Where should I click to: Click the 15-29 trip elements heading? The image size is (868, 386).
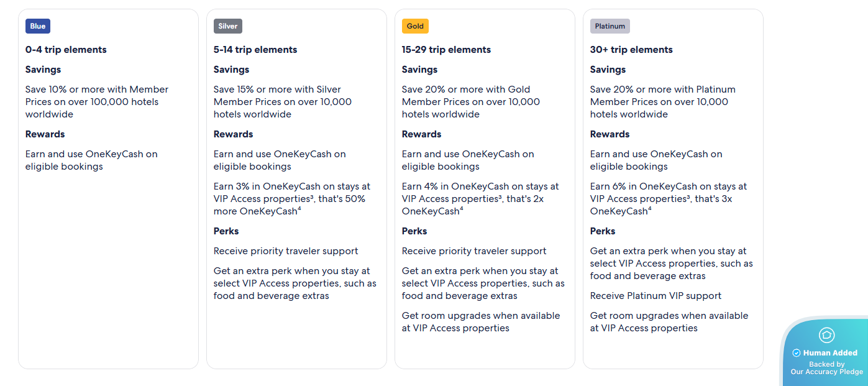(446, 50)
